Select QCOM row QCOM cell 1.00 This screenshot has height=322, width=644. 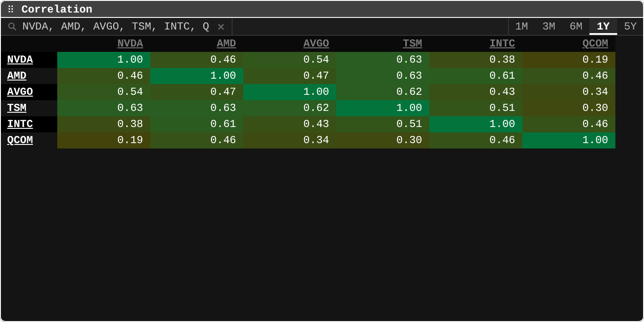[x=569, y=140]
